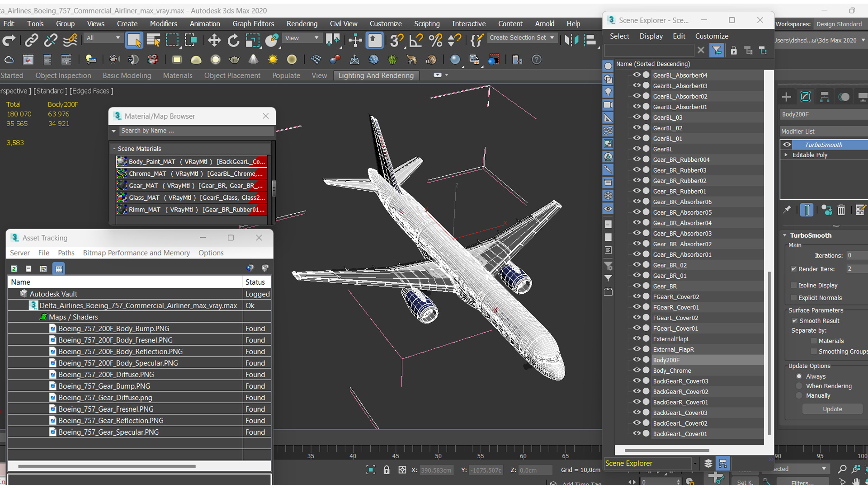Select the Gear_BR object in Scene Explorer

[x=665, y=286]
